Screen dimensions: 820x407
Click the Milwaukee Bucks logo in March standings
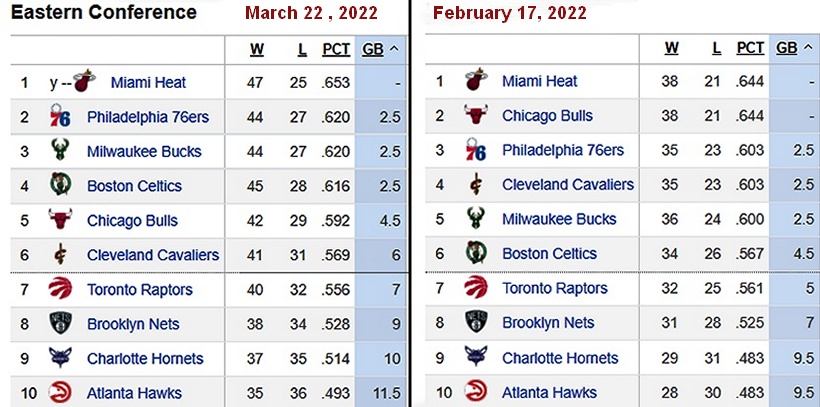pyautogui.click(x=60, y=152)
